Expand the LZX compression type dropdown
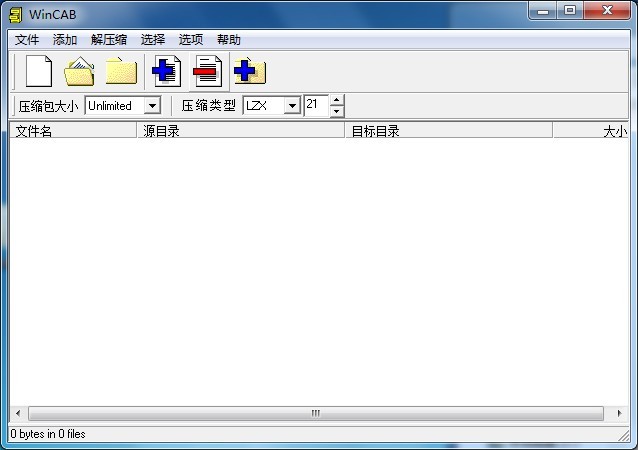 292,105
